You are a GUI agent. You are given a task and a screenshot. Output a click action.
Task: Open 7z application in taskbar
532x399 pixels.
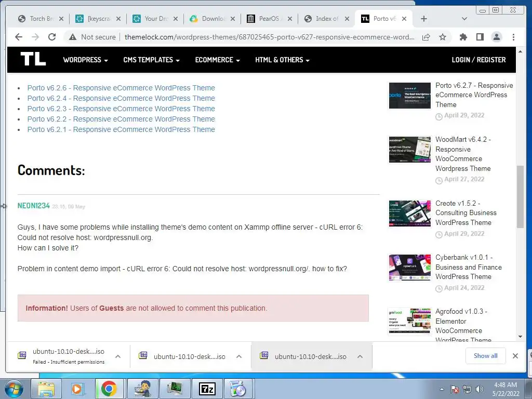[207, 389]
